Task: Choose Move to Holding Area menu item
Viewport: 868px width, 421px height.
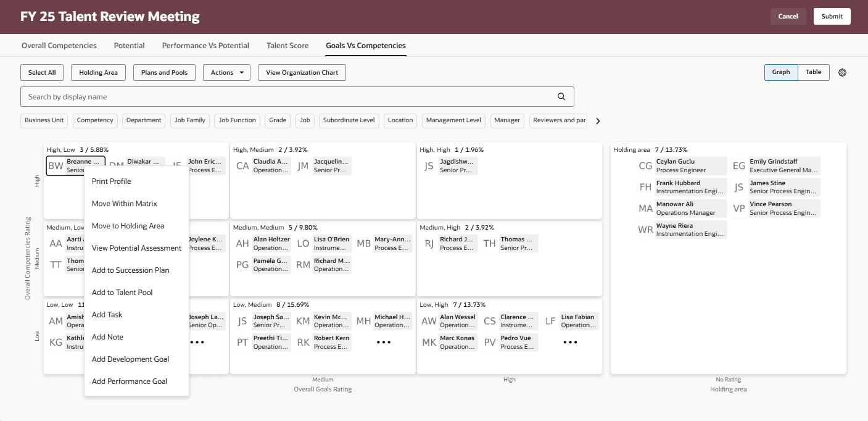Action: [136, 226]
